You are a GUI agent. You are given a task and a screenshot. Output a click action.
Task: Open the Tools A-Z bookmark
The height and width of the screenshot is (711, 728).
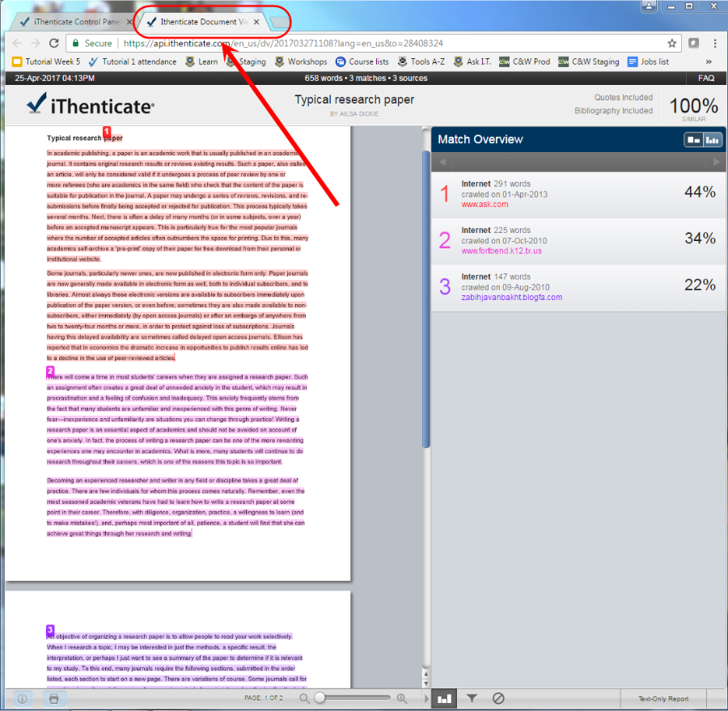coord(421,61)
